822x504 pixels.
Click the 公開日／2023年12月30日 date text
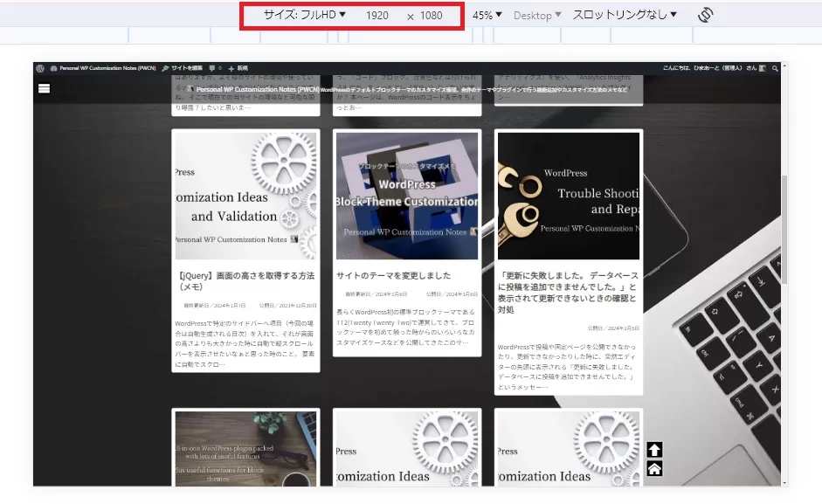(287, 305)
